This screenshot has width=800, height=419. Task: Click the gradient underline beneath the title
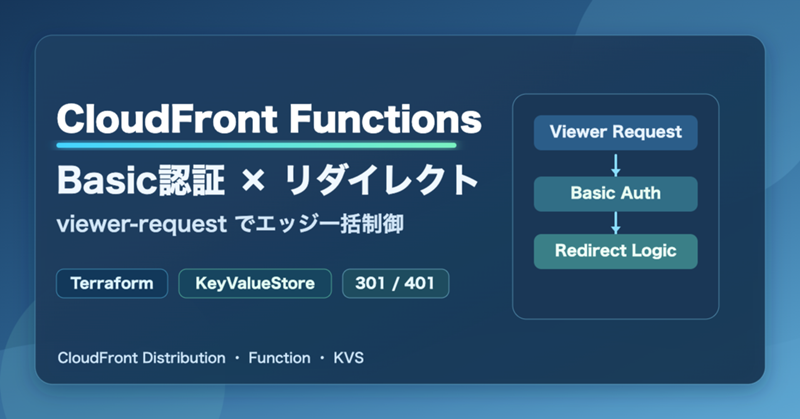point(256,146)
